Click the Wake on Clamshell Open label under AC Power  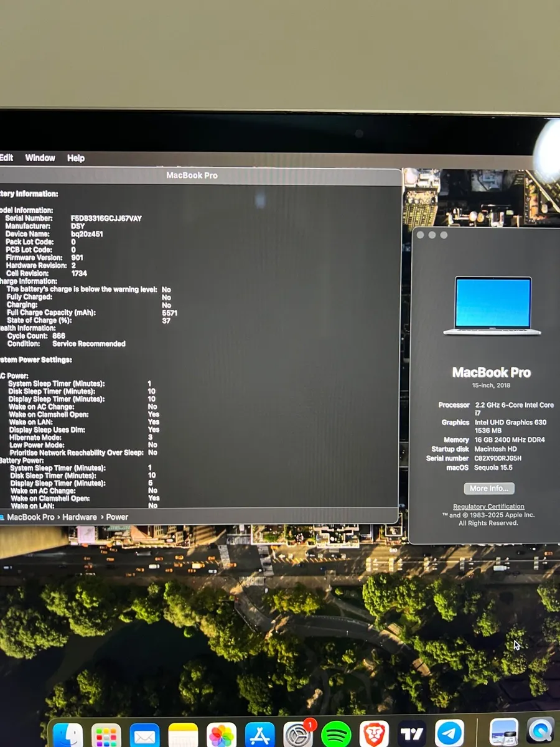pos(49,415)
